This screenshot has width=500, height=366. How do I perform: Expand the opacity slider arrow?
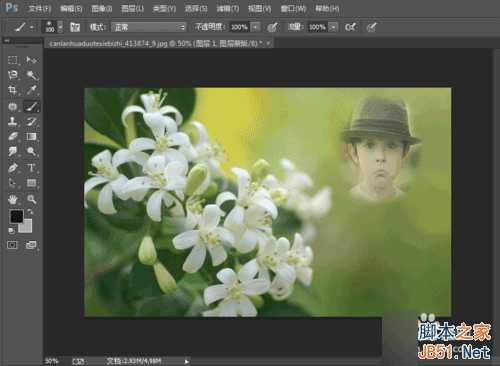pyautogui.click(x=255, y=27)
